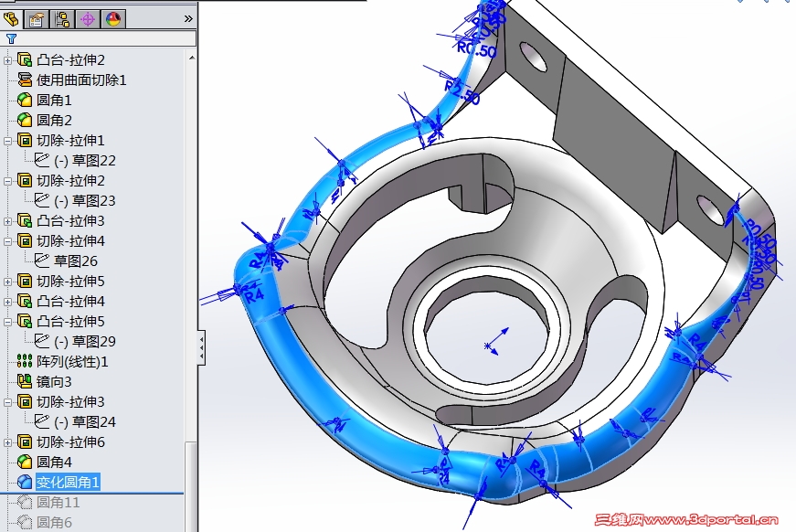
Task: Click the 切除-拉伸3 cut icon
Action: point(25,401)
